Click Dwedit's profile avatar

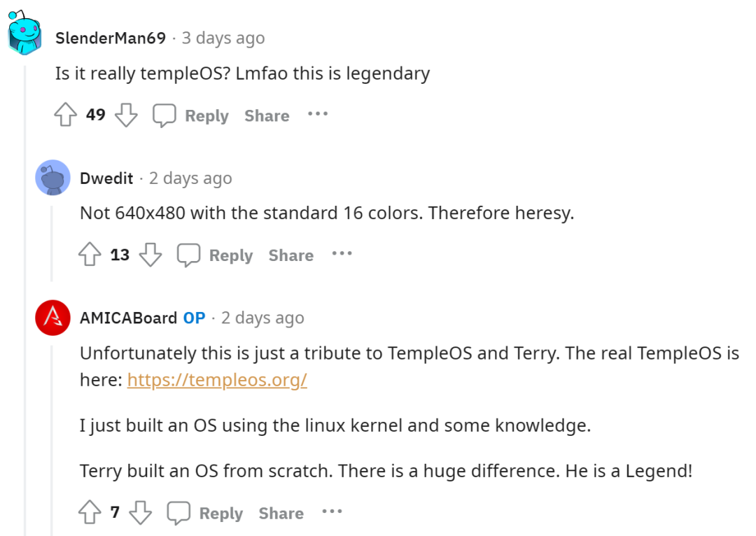[53, 178]
